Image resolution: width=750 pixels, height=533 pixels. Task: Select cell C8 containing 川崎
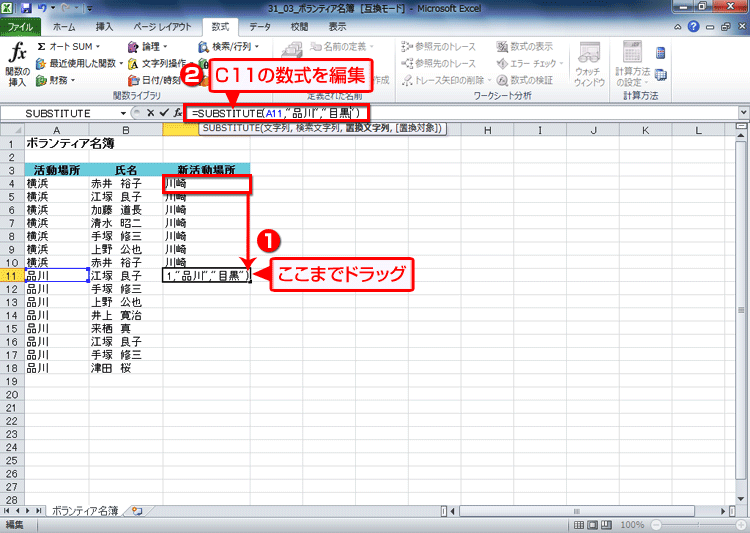pos(206,236)
